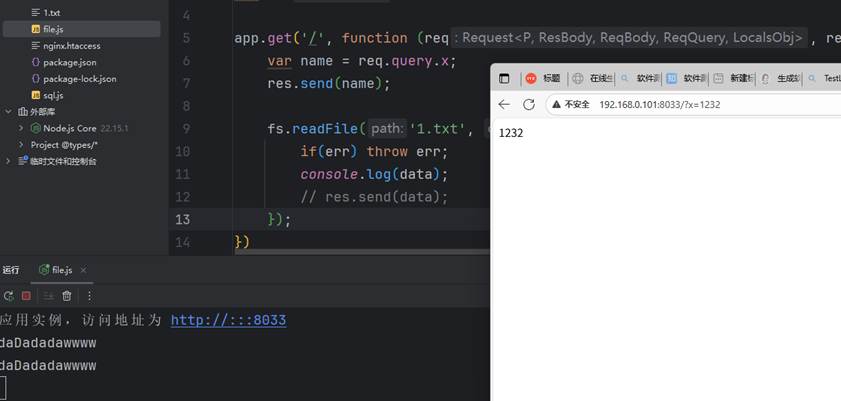Open browser tab actions menu icon

click(504, 79)
